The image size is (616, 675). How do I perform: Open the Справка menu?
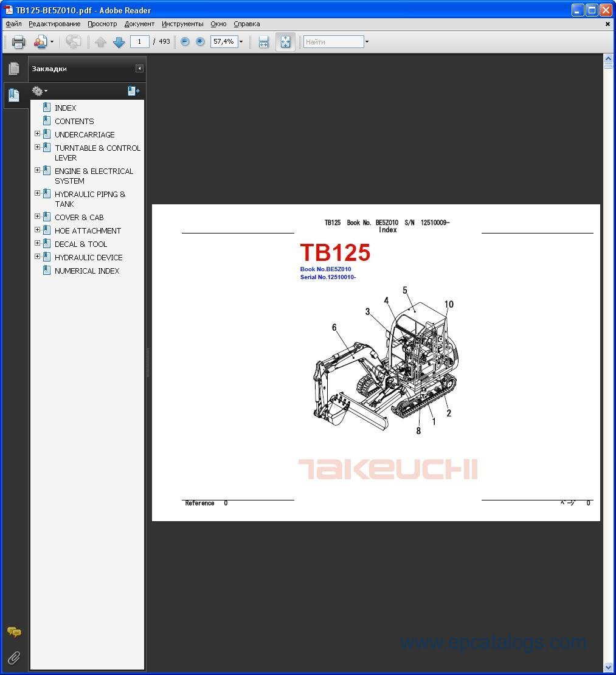tap(247, 24)
